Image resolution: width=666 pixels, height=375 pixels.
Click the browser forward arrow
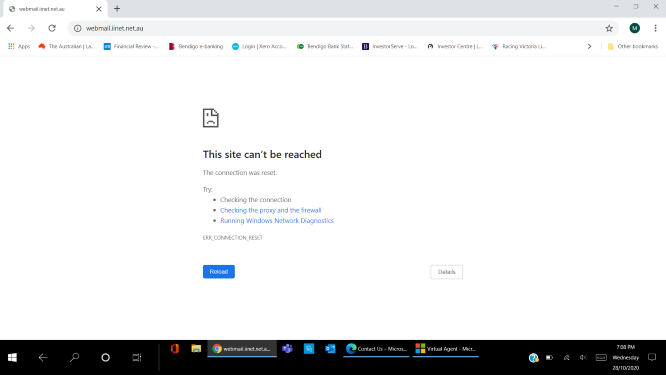click(31, 28)
